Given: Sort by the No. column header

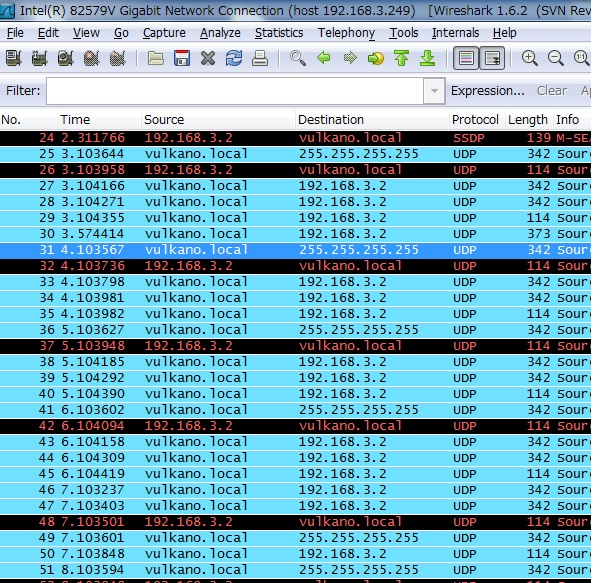Looking at the screenshot, I should (x=29, y=120).
